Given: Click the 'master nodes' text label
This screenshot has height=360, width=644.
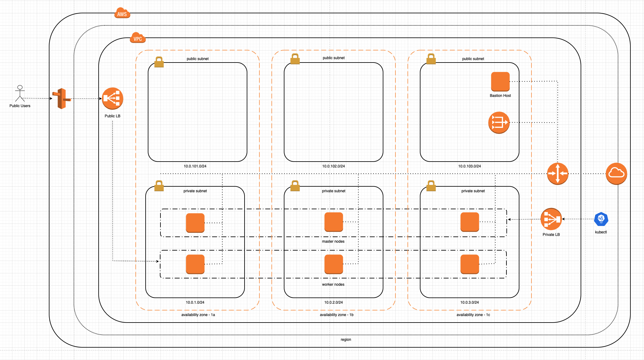Looking at the screenshot, I should (x=333, y=241).
